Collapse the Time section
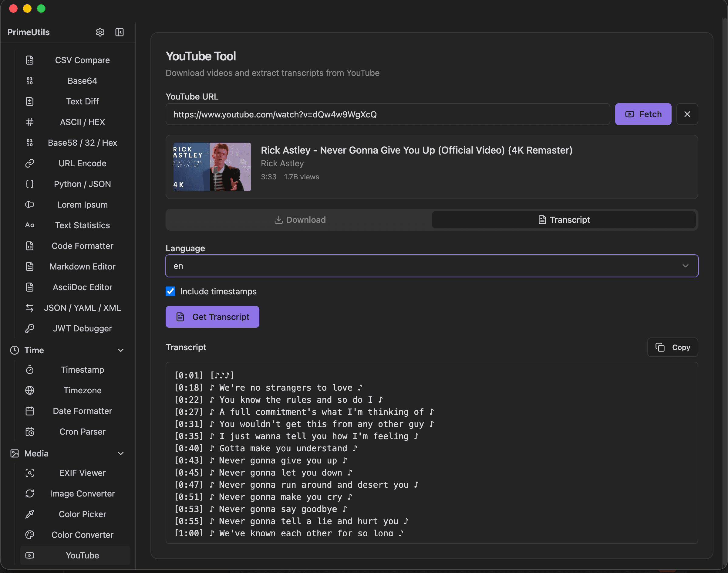This screenshot has height=573, width=728. point(121,350)
